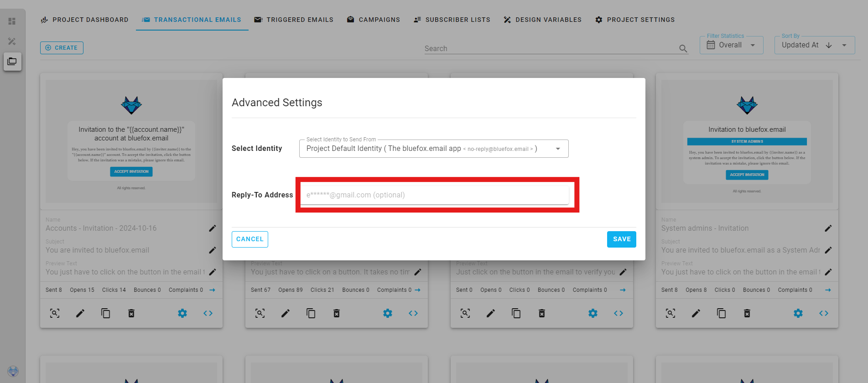Open settings gear of Accounts Invitation card

point(182,313)
